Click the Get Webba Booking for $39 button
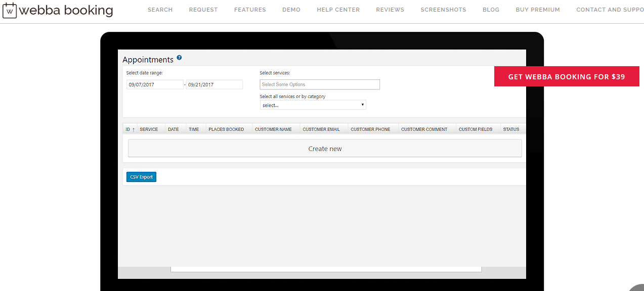The image size is (644, 291). coord(567,77)
